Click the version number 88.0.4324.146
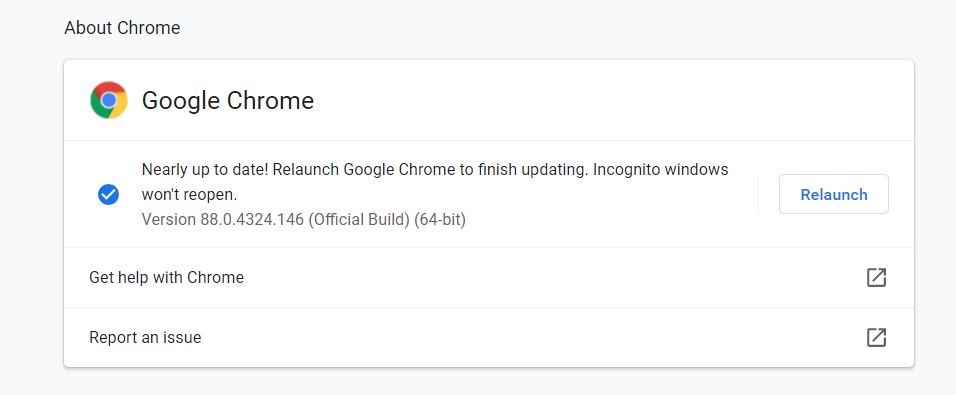Image resolution: width=956 pixels, height=395 pixels. point(252,219)
